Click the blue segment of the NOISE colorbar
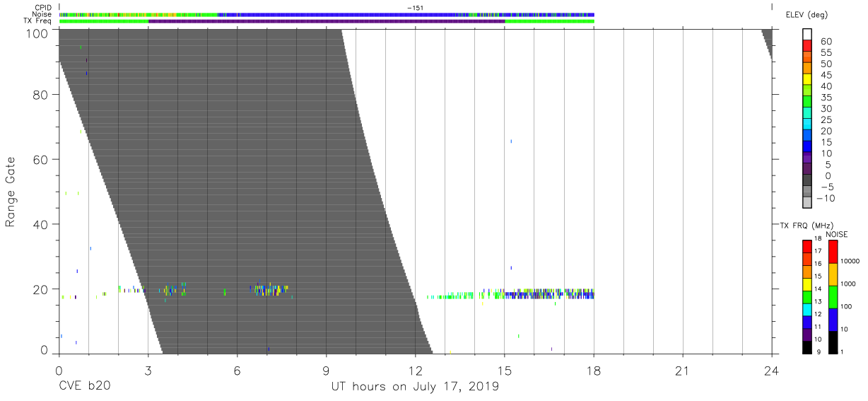The image size is (868, 401). [833, 319]
